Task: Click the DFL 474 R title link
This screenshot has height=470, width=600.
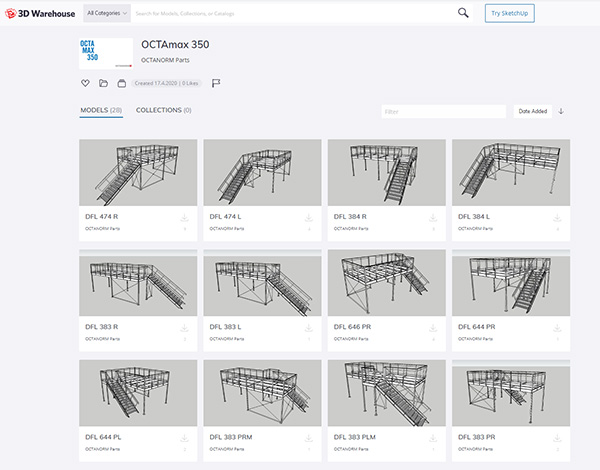Action: 101,217
